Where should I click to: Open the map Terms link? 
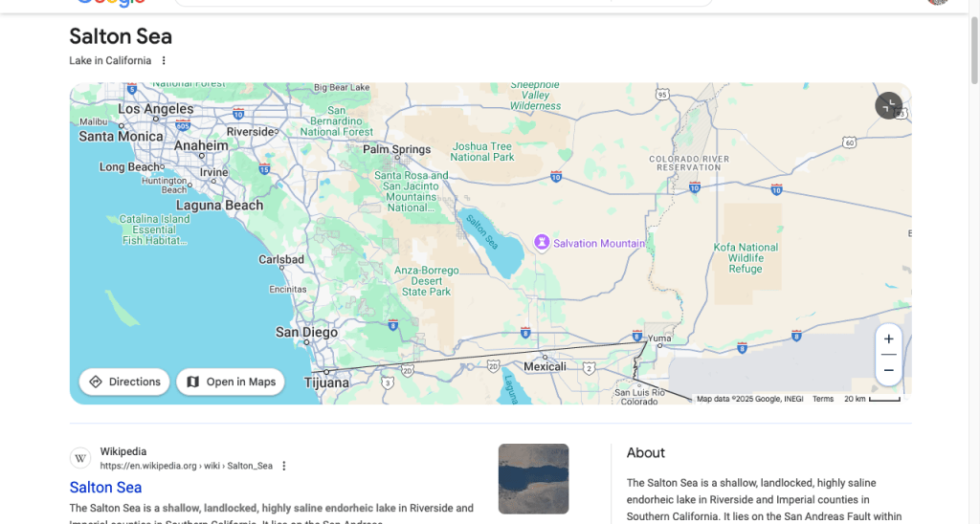point(823,399)
